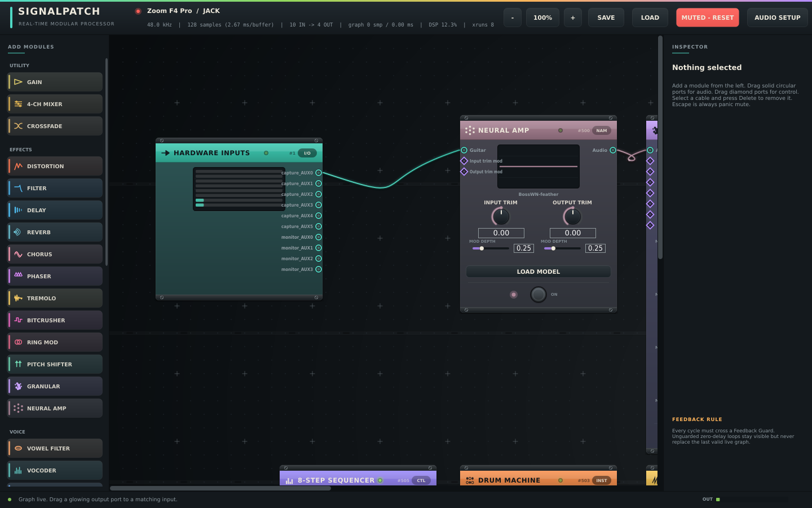Click the status LED in Neural Amp header

(x=561, y=130)
